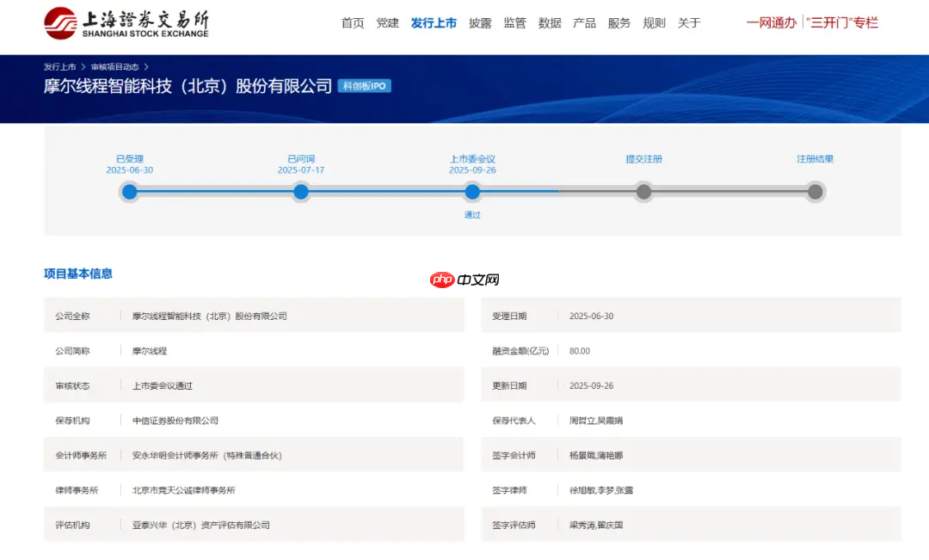Select the 发行上市 navigation tab
The width and height of the screenshot is (929, 560).
tap(434, 23)
